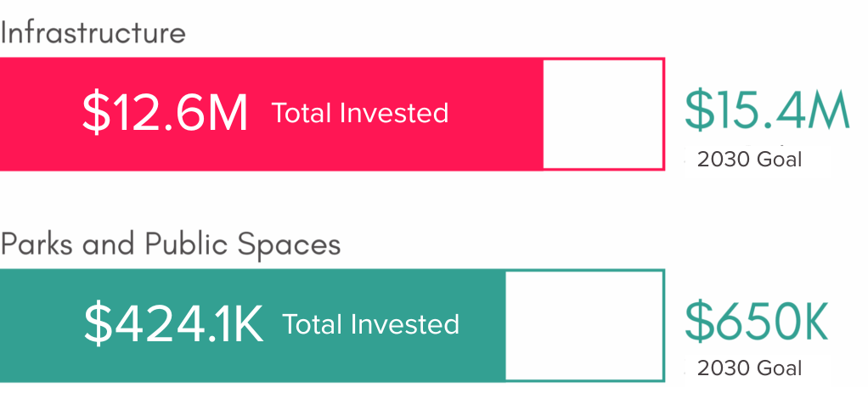Select the Total Invested label in red bar
Image resolution: width=868 pixels, height=410 pixels.
click(x=360, y=113)
